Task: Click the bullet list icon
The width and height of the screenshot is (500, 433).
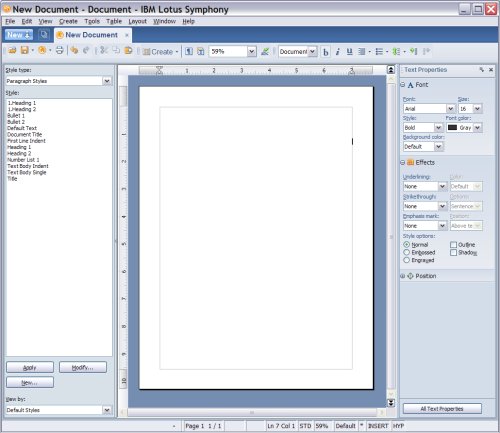Action: [379, 52]
